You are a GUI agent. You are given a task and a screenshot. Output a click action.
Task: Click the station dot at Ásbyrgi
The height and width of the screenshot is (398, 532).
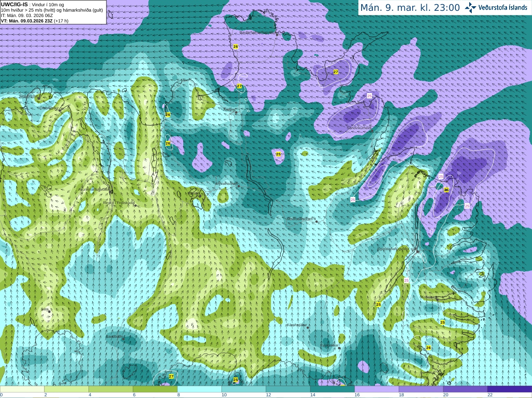point(236,113)
